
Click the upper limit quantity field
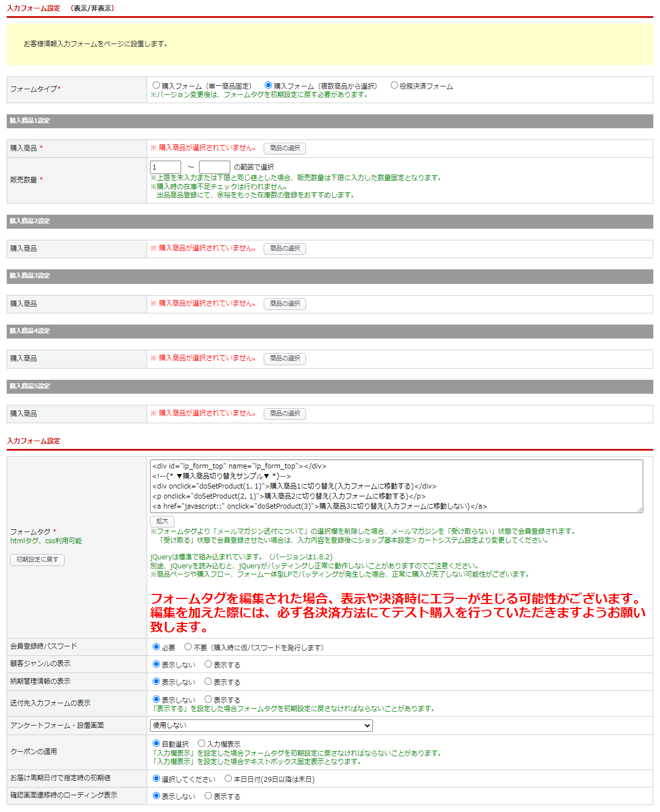[x=215, y=167]
